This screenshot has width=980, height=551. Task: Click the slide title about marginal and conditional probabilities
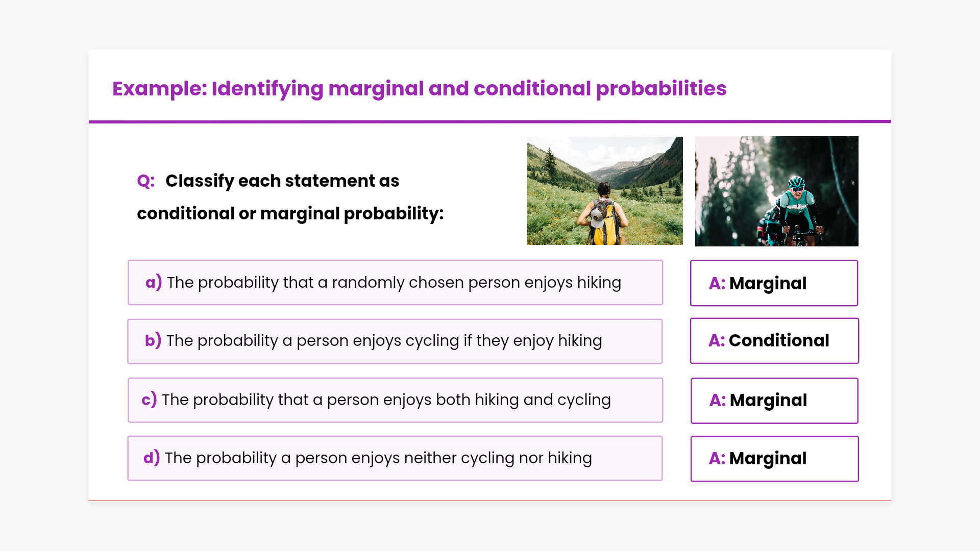click(419, 89)
